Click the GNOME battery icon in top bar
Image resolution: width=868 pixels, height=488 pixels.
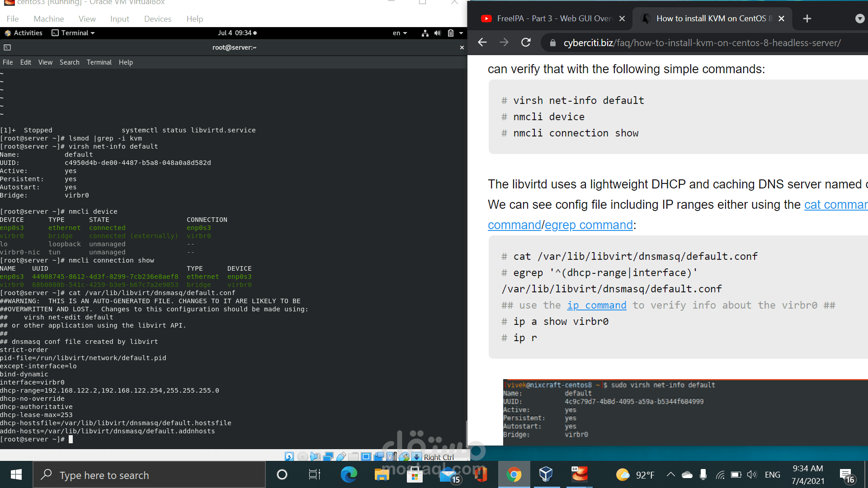tap(451, 33)
